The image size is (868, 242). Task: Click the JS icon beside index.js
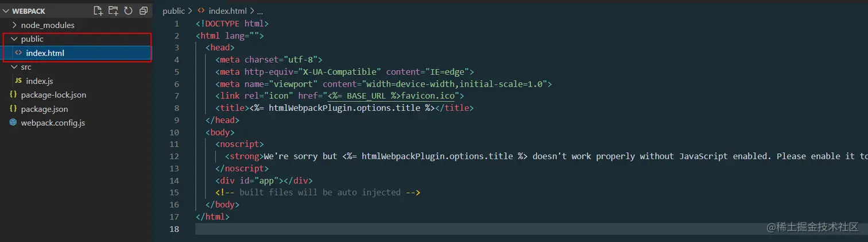pyautogui.click(x=18, y=81)
